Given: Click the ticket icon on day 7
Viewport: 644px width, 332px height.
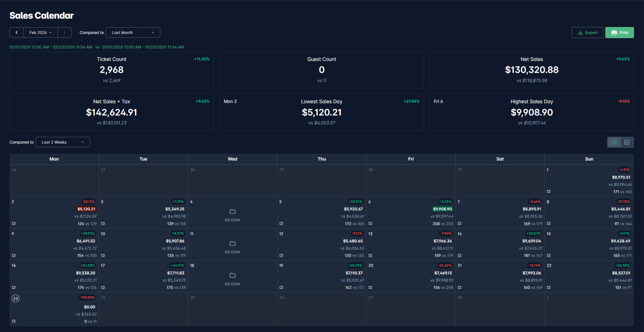Looking at the screenshot, I should coord(459,223).
